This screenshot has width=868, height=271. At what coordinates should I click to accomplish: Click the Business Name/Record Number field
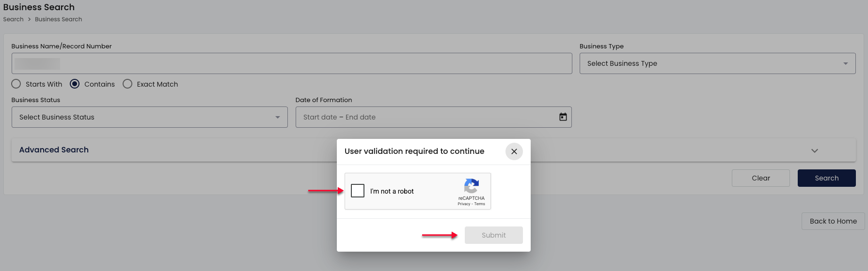pyautogui.click(x=291, y=63)
